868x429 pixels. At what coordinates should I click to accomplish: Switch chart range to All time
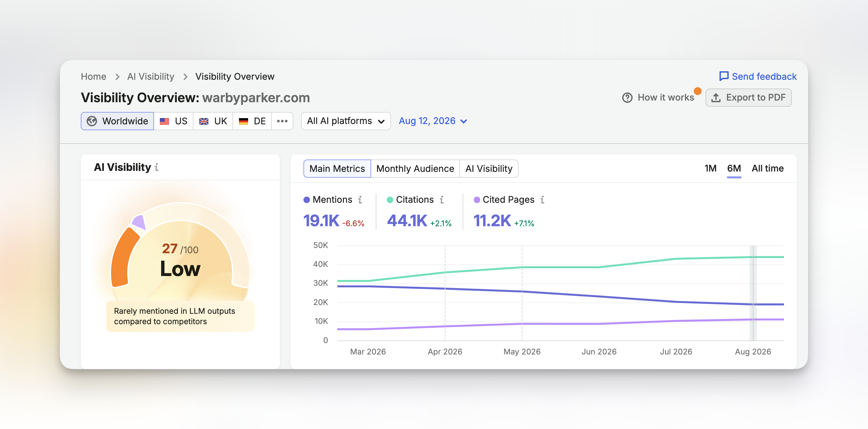click(767, 168)
